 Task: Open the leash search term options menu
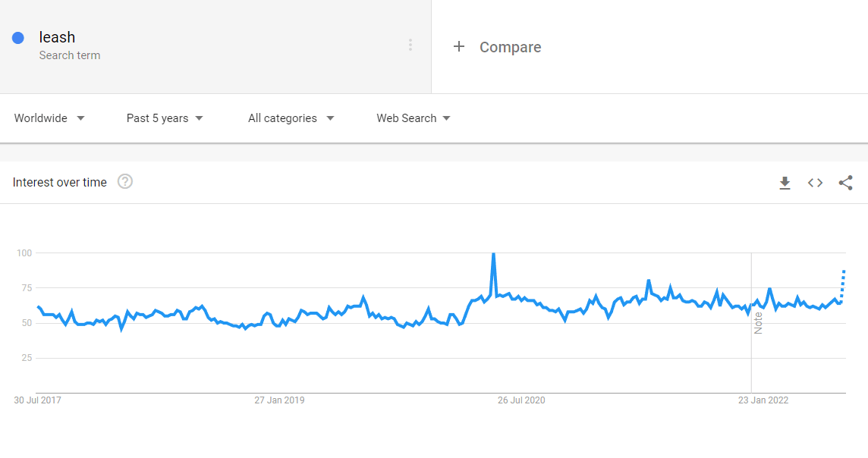(410, 45)
